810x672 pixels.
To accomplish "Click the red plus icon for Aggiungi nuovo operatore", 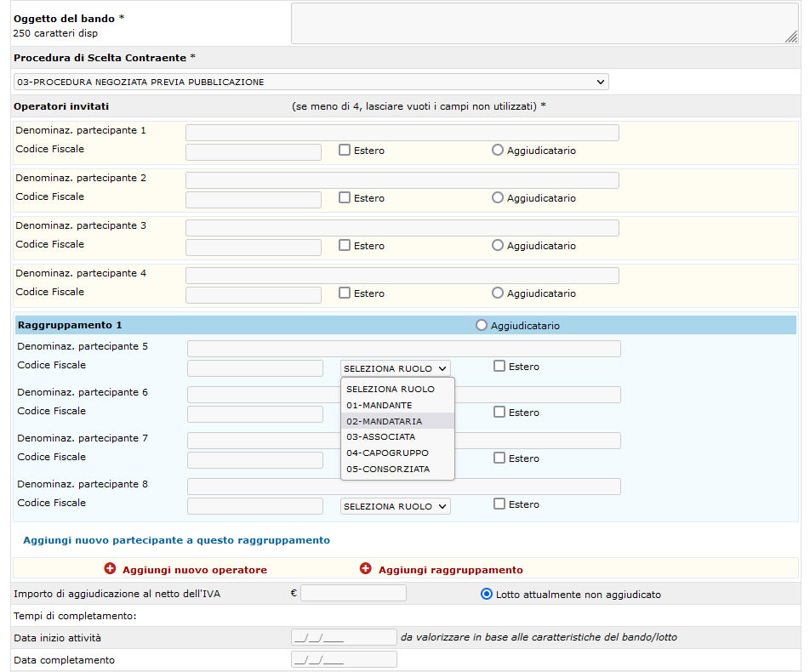I will 110,569.
